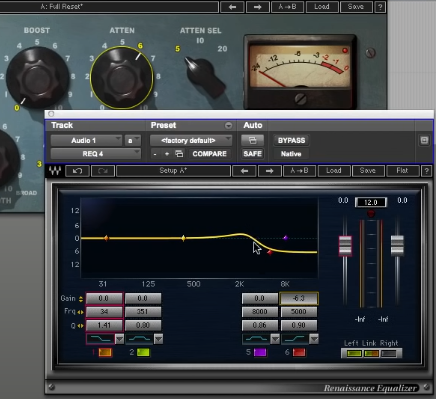Click the Flat button

[402, 171]
